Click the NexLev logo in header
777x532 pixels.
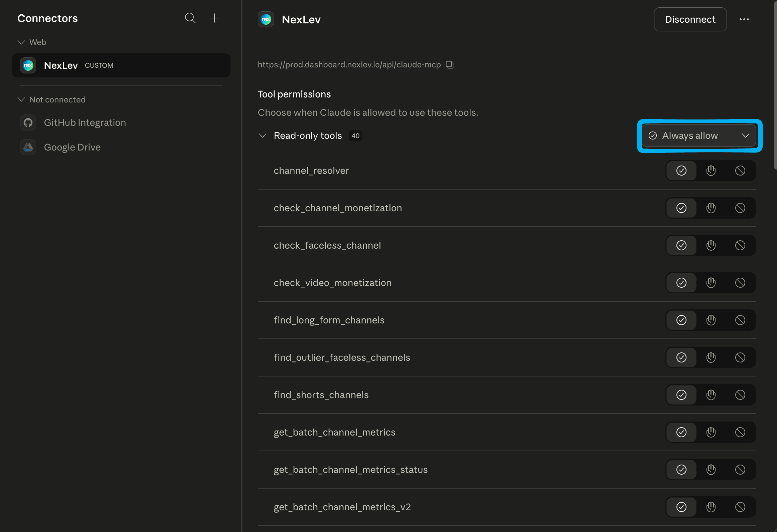tap(266, 19)
